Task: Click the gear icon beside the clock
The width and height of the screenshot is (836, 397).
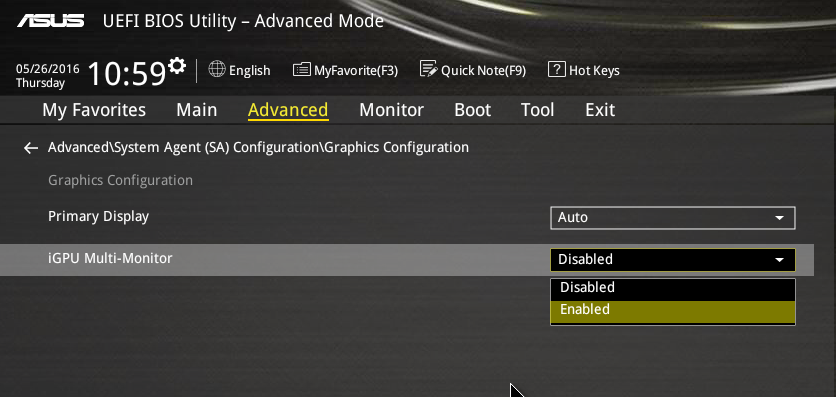Action: pyautogui.click(x=177, y=66)
